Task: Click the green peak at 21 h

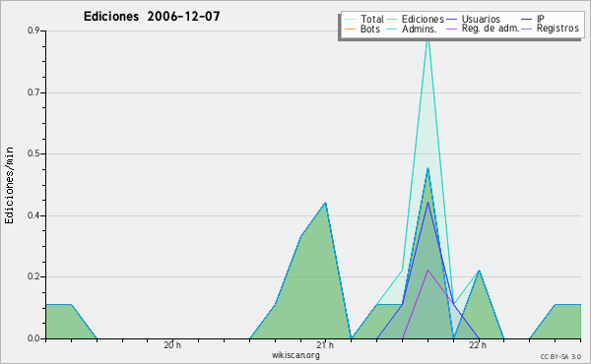Action: (325, 203)
